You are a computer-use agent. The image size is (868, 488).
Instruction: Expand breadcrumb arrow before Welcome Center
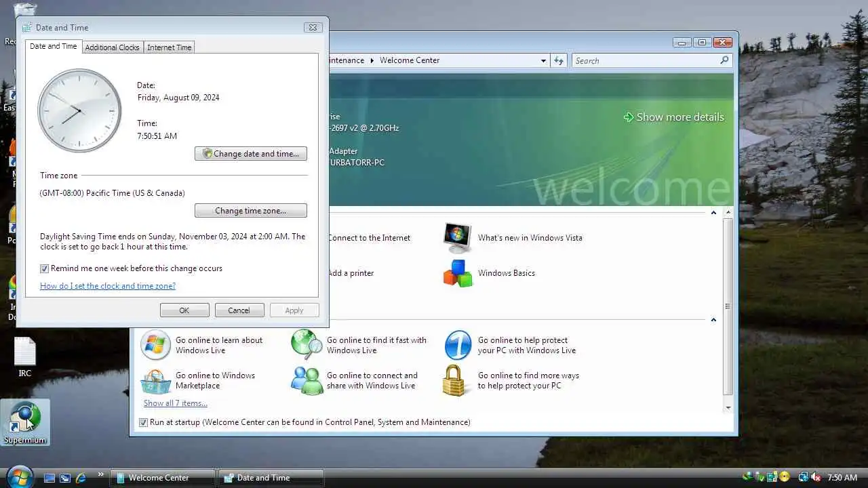pyautogui.click(x=372, y=60)
